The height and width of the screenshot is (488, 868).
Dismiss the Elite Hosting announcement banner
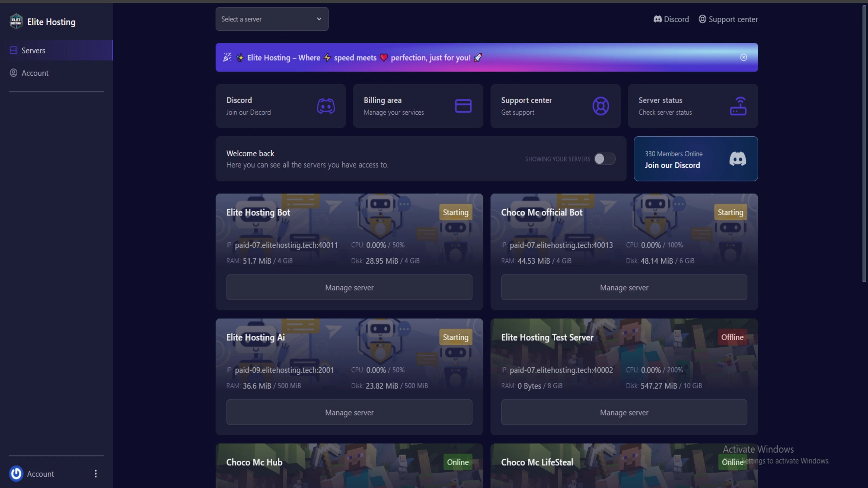pos(743,57)
